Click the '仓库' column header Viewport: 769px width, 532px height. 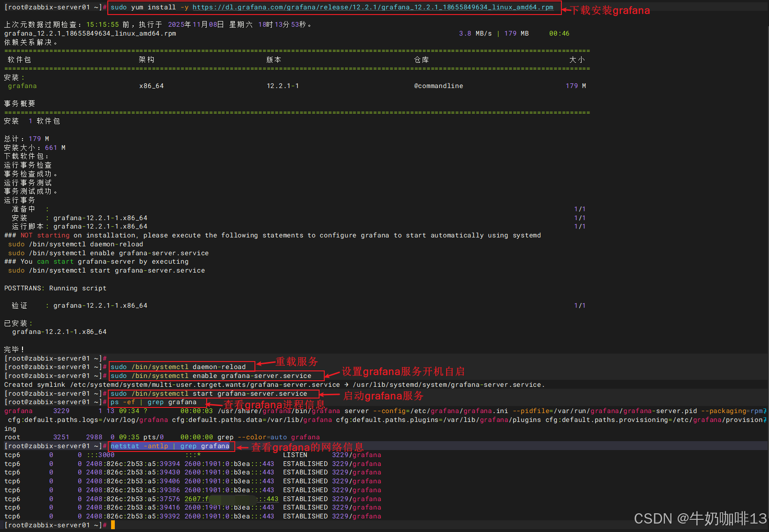(x=421, y=59)
